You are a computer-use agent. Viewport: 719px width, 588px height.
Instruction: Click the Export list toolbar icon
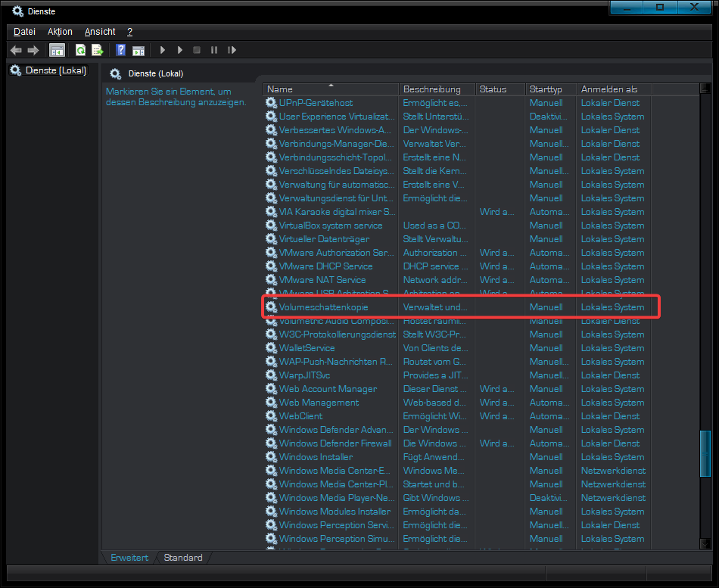click(98, 50)
